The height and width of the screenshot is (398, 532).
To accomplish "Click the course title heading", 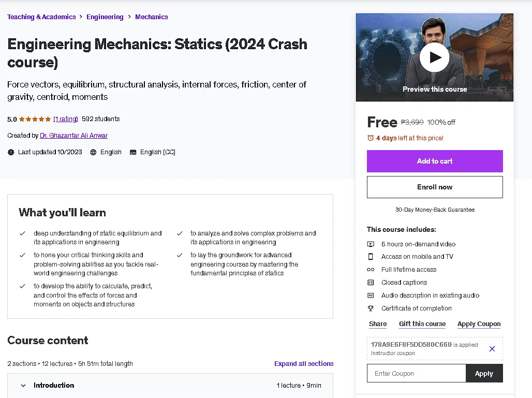I will click(157, 53).
